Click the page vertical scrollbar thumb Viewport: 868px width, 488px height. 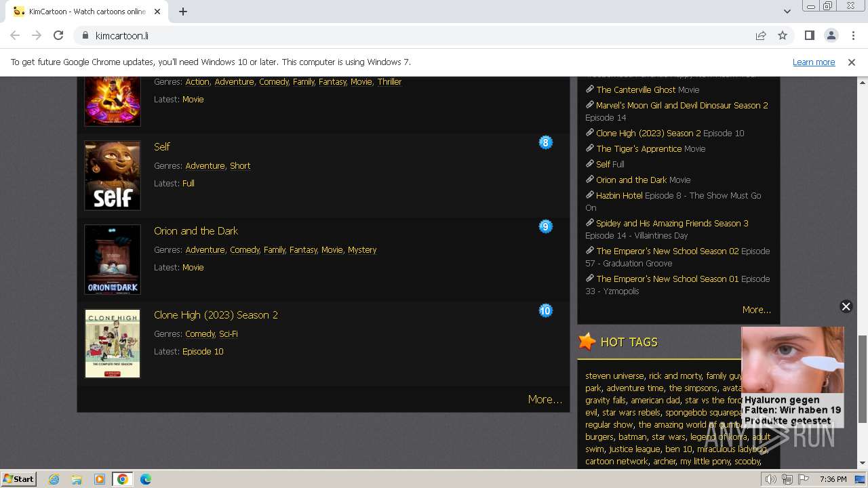(863, 378)
